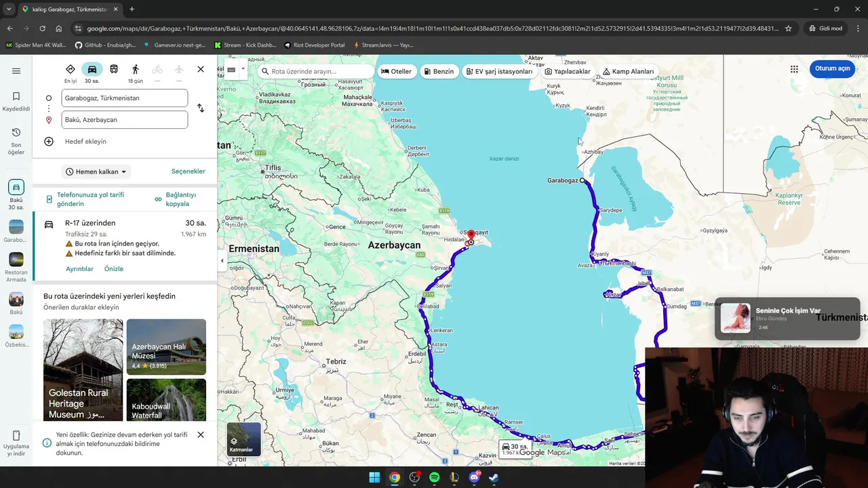Click the Bakü, Azerbaycan destination field
Screen dimensions: 868x488
tap(125, 120)
